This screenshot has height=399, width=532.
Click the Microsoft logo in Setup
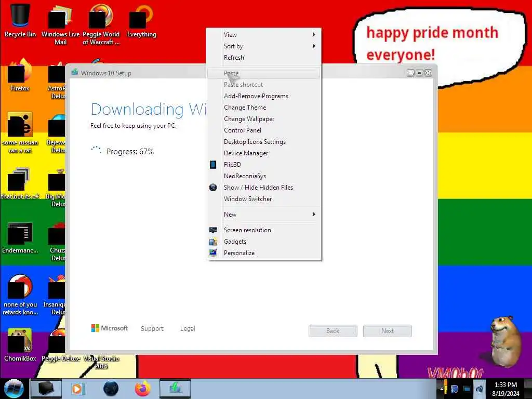[x=110, y=328]
